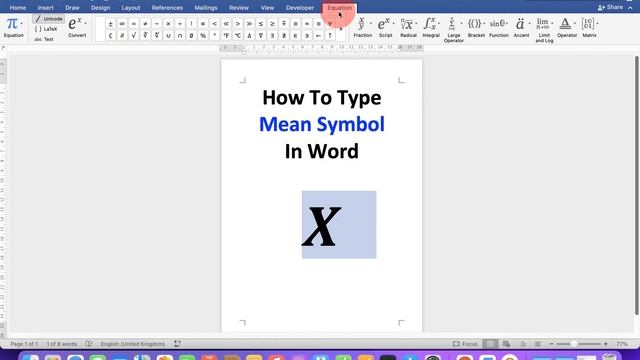Click the Equation pi icon
The width and height of the screenshot is (640, 360).
click(x=12, y=24)
